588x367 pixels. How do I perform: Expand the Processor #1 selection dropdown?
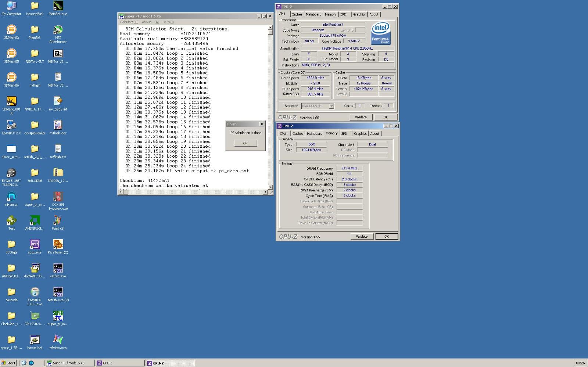(331, 106)
